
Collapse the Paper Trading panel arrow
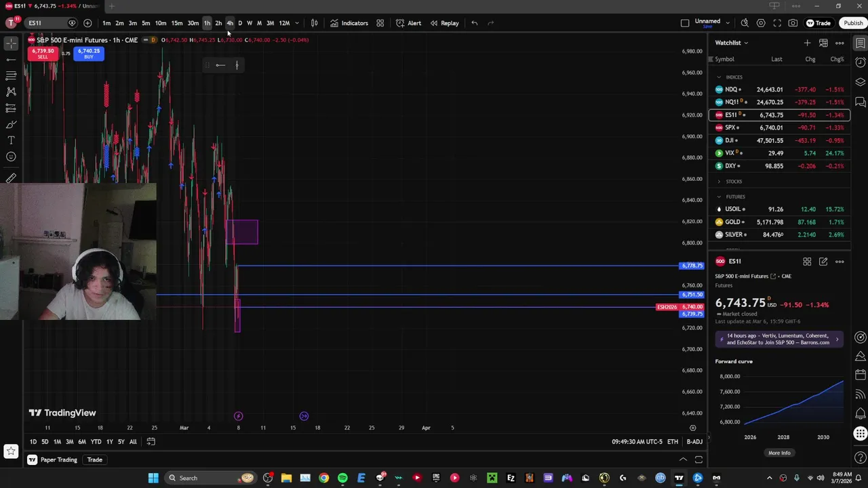tap(683, 460)
